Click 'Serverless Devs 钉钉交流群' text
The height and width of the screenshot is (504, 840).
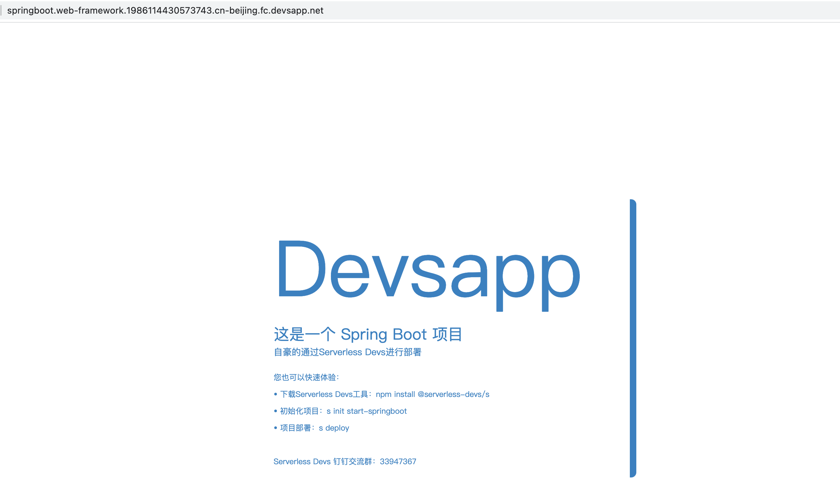[323, 462]
